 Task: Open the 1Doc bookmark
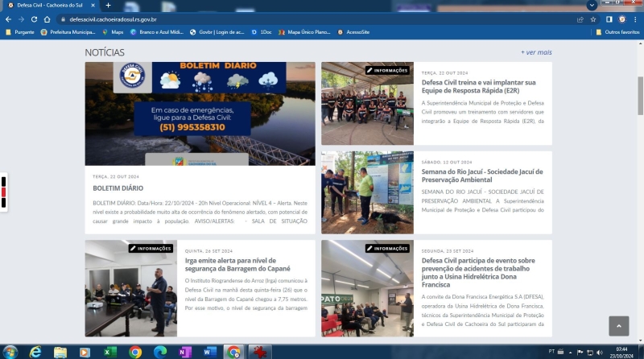point(262,32)
